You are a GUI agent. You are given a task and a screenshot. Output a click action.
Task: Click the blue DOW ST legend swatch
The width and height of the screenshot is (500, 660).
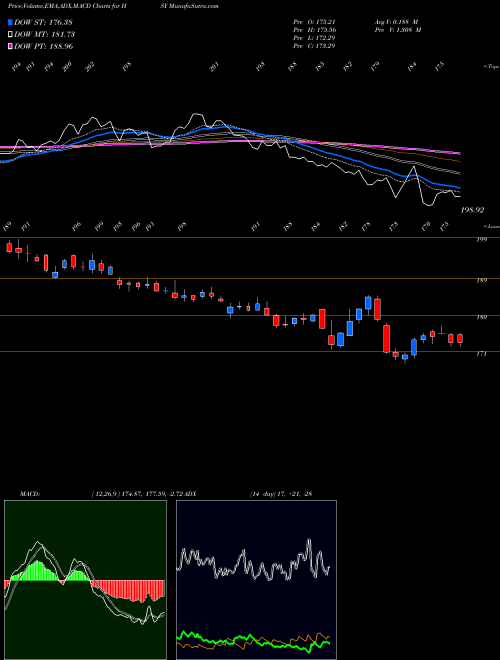(x=10, y=22)
